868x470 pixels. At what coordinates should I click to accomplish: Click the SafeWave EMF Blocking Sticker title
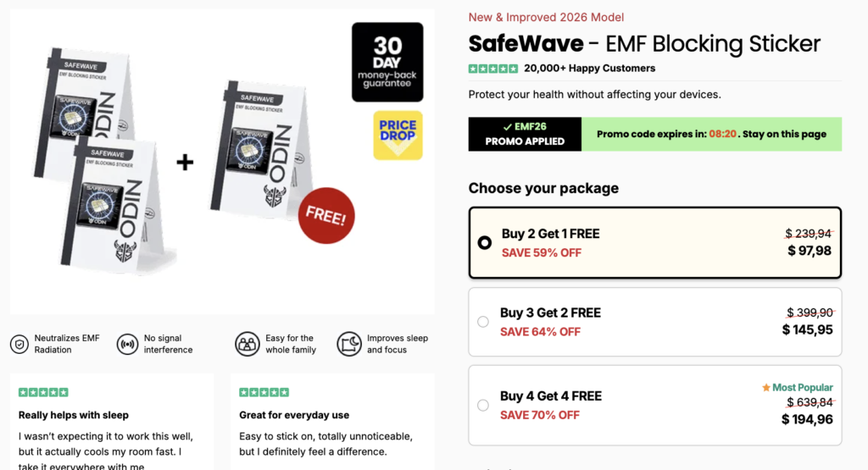click(644, 43)
